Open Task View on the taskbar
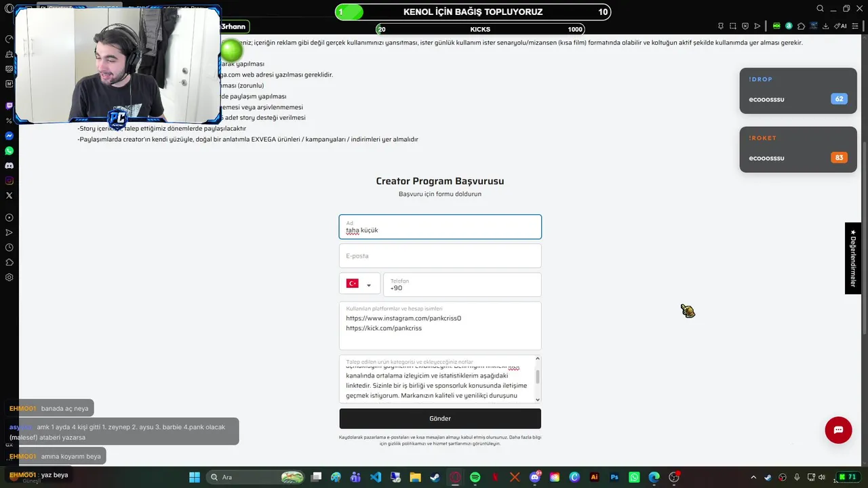The image size is (868, 488). (316, 477)
